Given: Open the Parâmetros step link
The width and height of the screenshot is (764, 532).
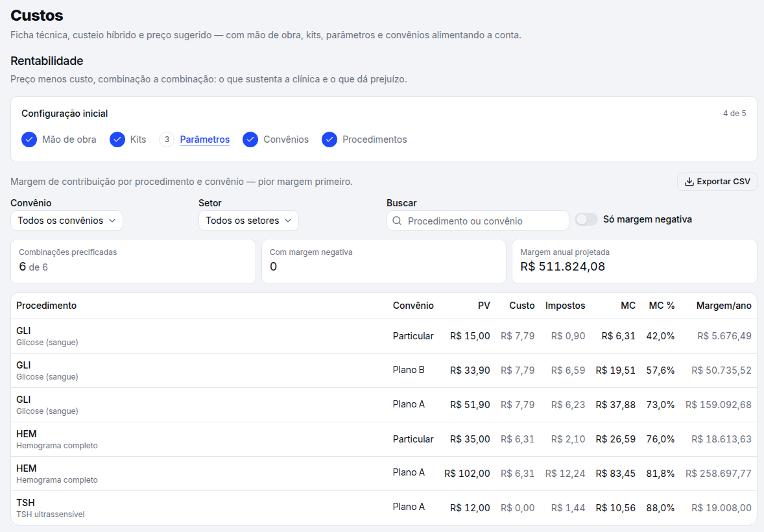Looking at the screenshot, I should [x=205, y=139].
